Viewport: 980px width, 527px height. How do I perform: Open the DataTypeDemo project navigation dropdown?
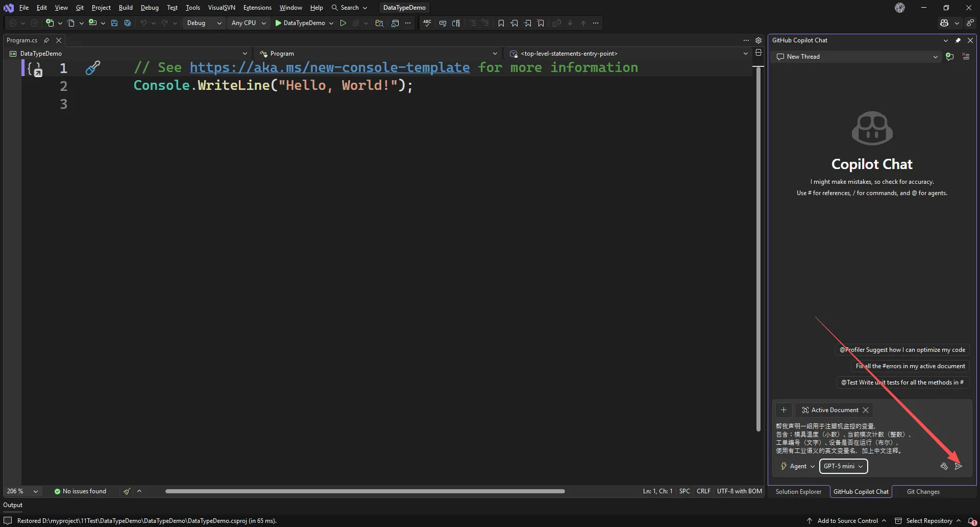coord(129,54)
